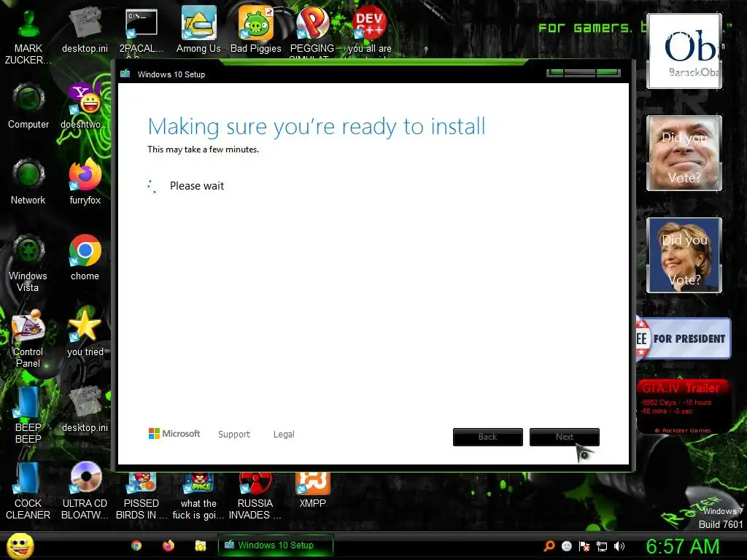Screen dimensions: 747x560
Task: Open Firefox from taskbar quick launch
Action: [169, 545]
